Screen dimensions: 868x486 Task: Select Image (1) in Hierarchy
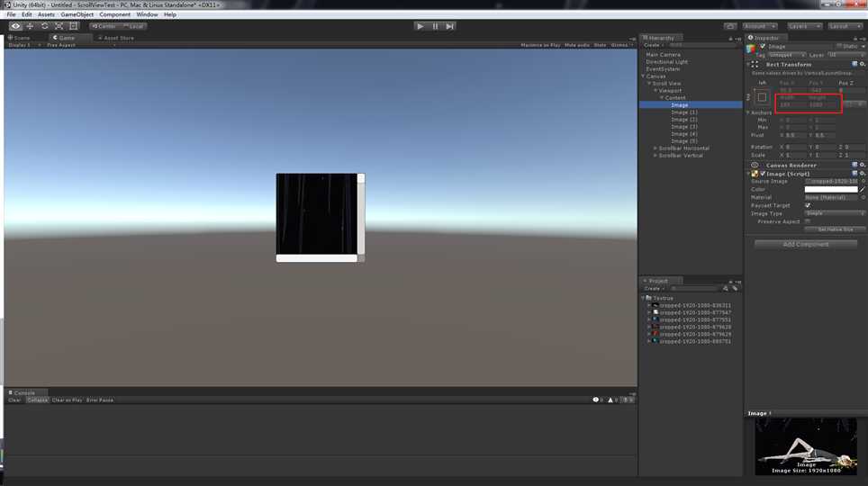(683, 112)
